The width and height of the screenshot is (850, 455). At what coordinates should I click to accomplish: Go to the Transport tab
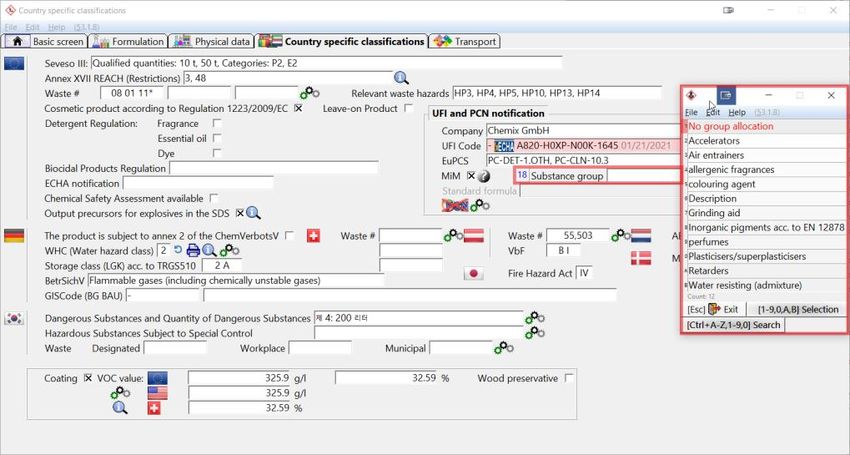(x=464, y=41)
